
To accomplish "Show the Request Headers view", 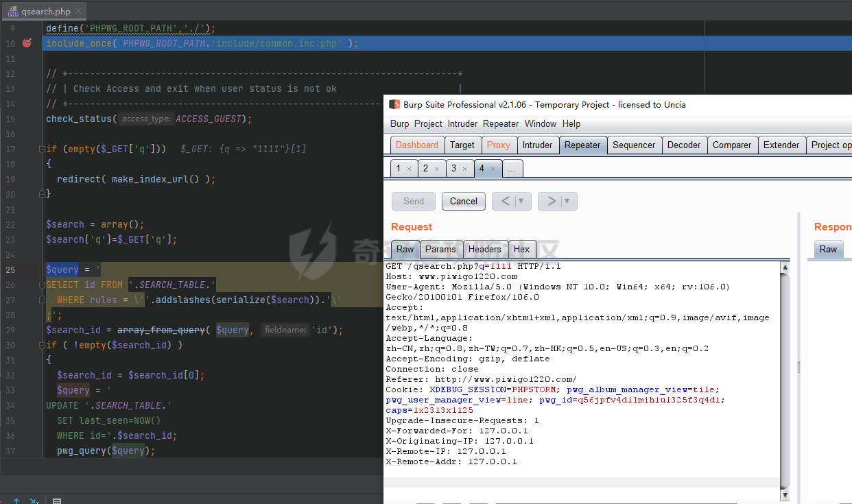I will [484, 249].
